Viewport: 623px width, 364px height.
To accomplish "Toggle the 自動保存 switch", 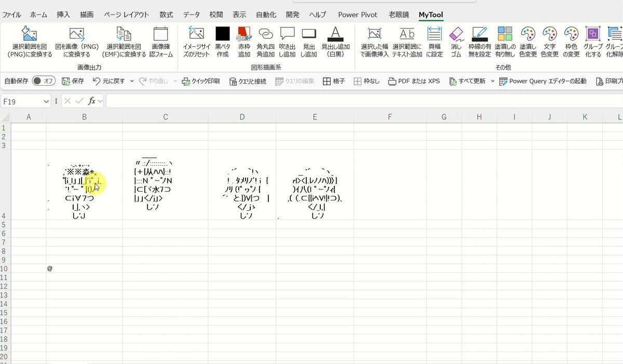I will (x=44, y=81).
